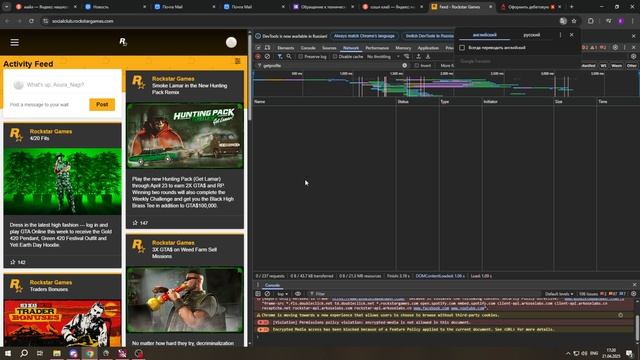Click Switch DevTools to Russian button

[x=429, y=36]
